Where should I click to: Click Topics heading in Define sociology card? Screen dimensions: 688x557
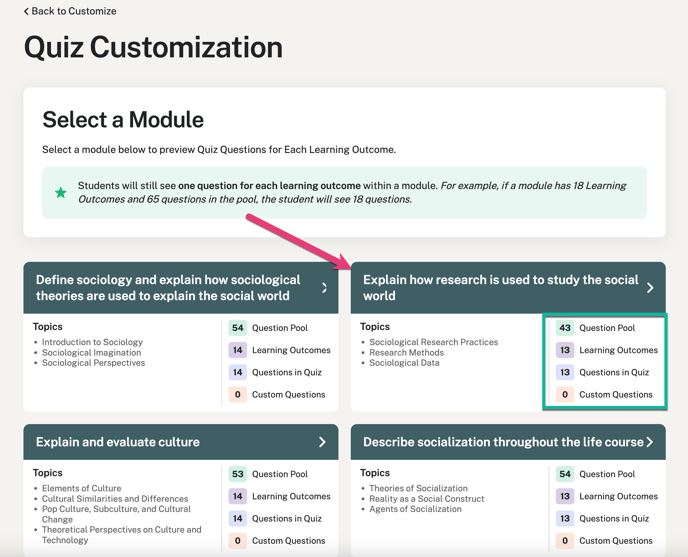[x=47, y=327]
